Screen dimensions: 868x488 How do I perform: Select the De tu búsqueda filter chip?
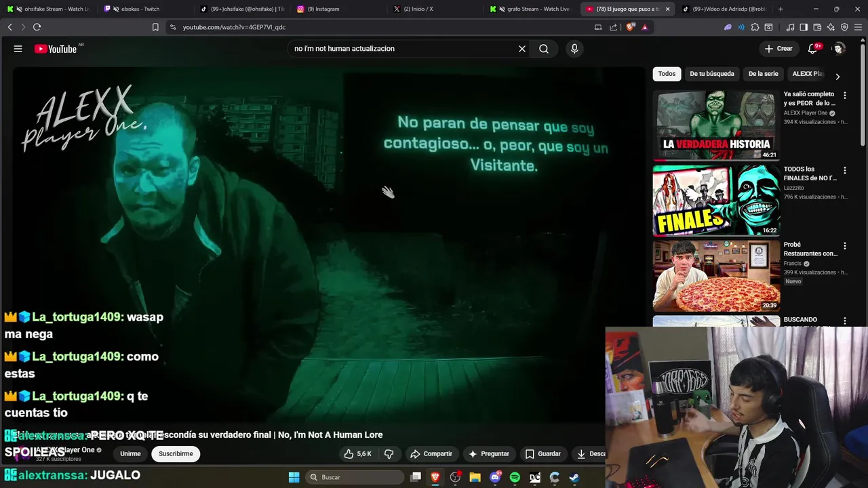coord(712,74)
